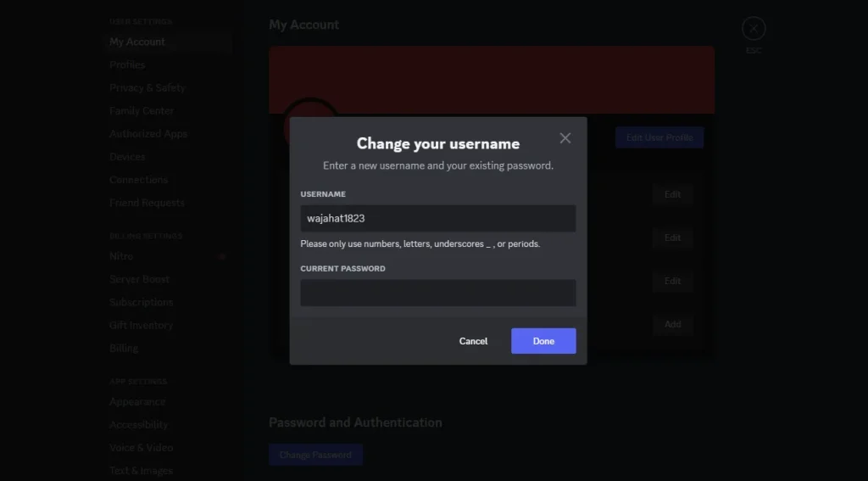Image resolution: width=868 pixels, height=481 pixels.
Task: Click the Add button in account panel
Action: point(672,324)
